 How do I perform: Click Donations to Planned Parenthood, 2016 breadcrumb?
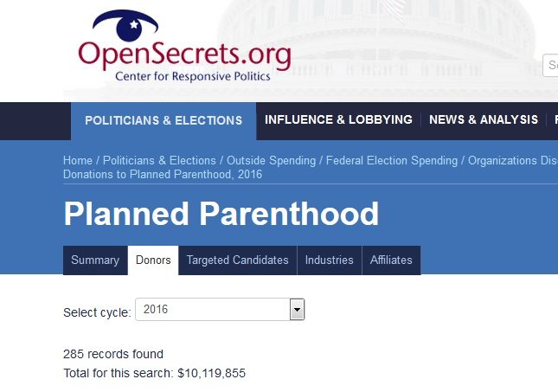[x=163, y=175]
